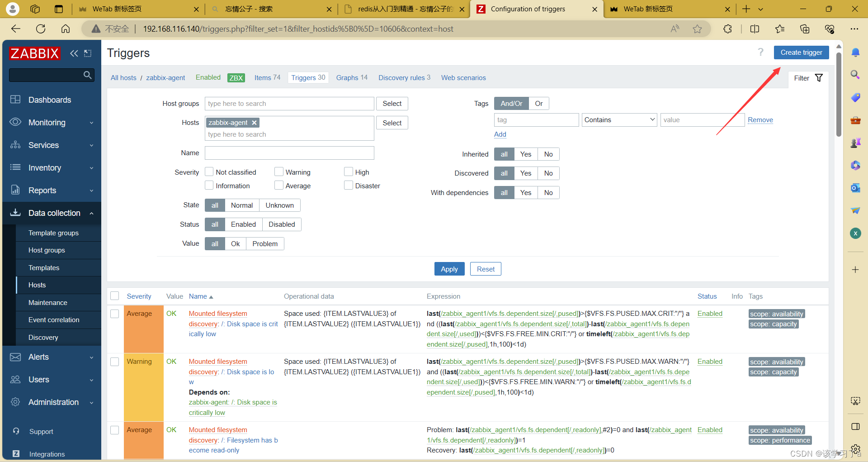The height and width of the screenshot is (462, 868).
Task: Click the trigger Name filter input field
Action: [x=289, y=153]
